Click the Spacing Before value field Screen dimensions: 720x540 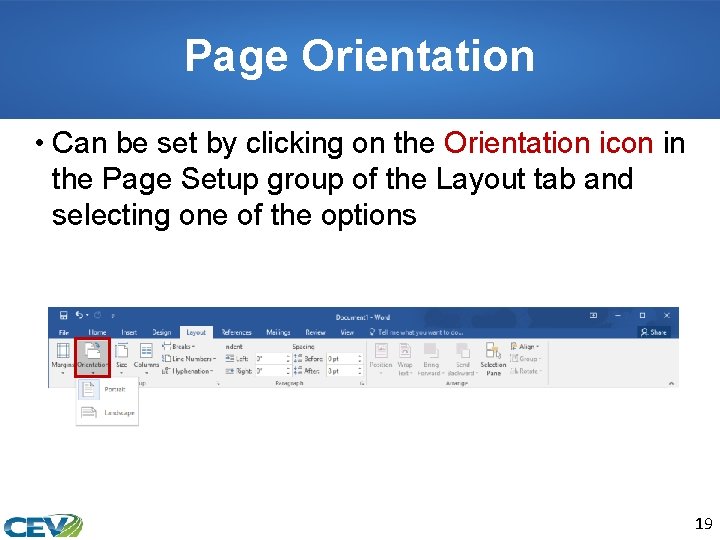[342, 359]
